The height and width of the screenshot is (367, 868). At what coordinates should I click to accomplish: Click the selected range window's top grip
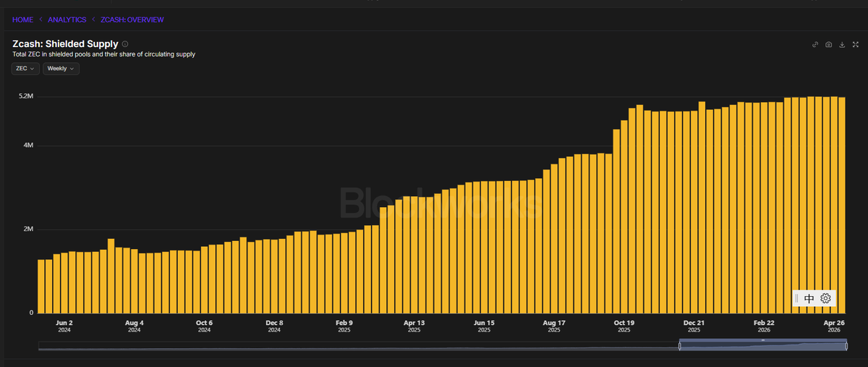click(x=763, y=340)
